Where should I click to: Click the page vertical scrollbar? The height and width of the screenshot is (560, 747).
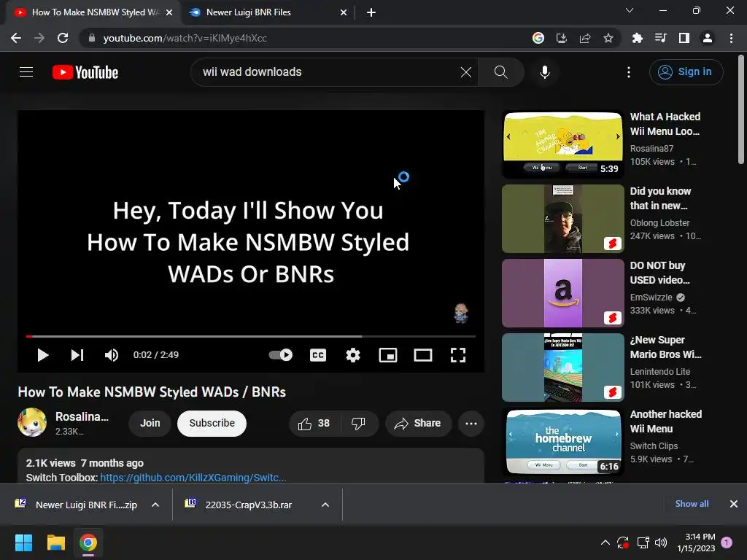[x=741, y=109]
